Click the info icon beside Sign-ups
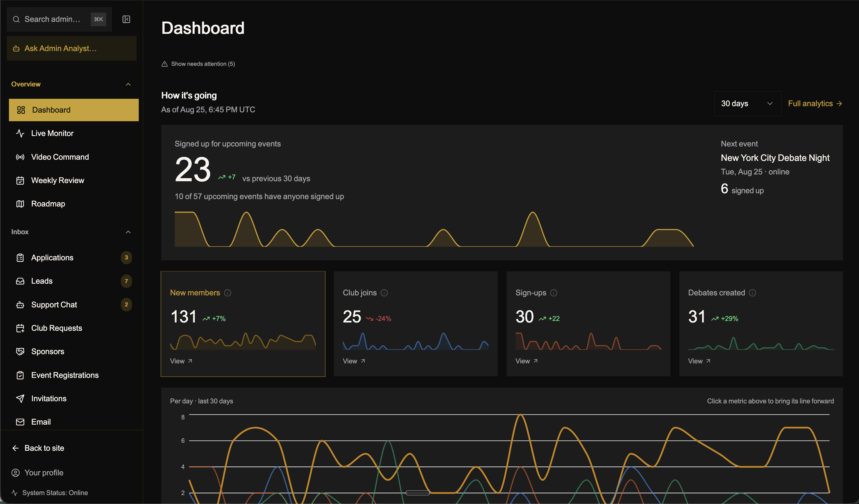 pyautogui.click(x=553, y=293)
